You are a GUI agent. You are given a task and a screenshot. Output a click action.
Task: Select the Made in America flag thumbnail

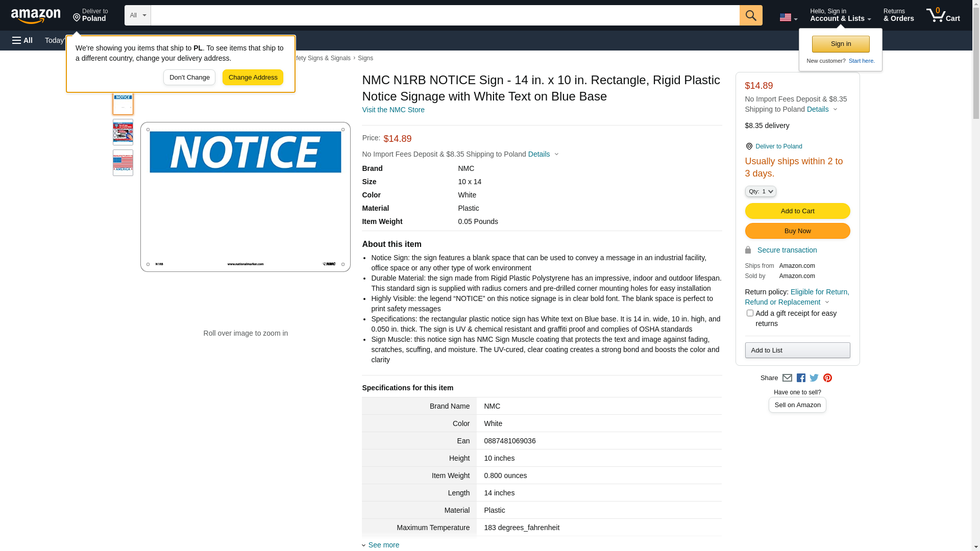pyautogui.click(x=123, y=163)
